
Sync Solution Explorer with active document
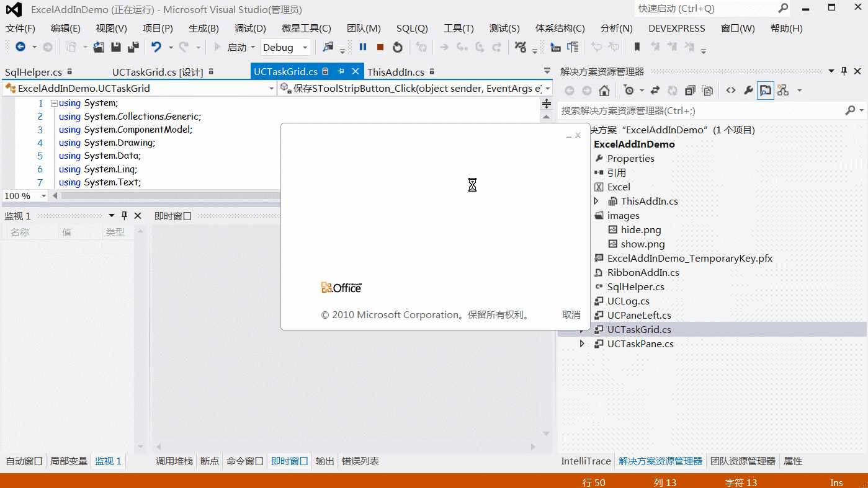click(x=655, y=91)
